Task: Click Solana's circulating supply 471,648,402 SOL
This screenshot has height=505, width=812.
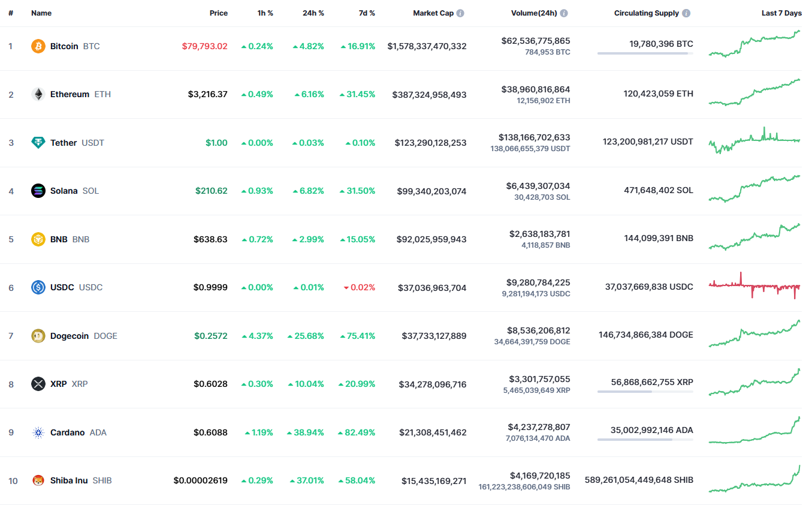Action: click(x=659, y=190)
